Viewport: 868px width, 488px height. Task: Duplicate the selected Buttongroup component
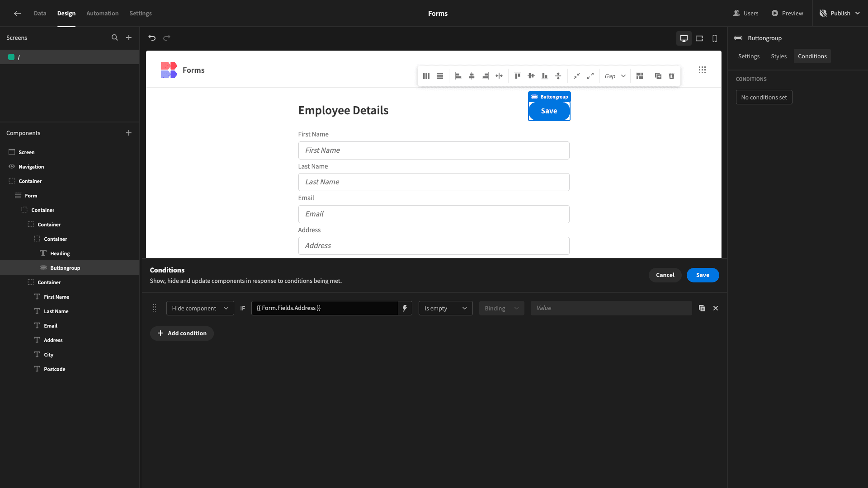click(658, 76)
